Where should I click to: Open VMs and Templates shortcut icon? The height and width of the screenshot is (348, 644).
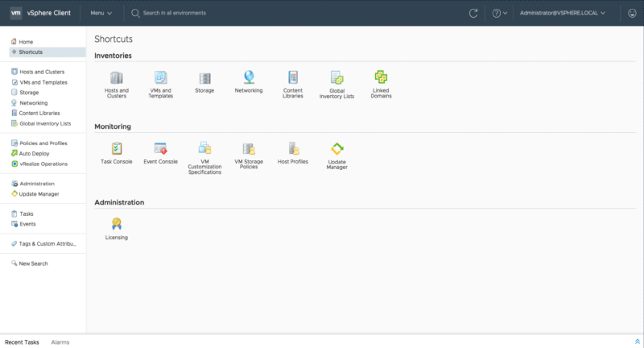160,77
